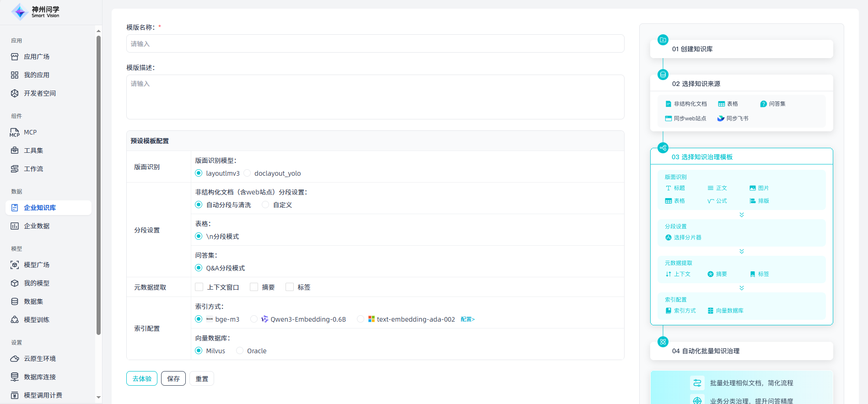Click the 工作流 workflow icon
868x404 pixels.
point(15,169)
